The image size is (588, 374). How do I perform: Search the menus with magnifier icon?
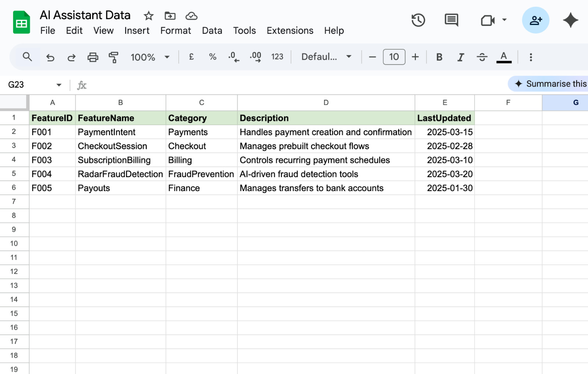[27, 57]
